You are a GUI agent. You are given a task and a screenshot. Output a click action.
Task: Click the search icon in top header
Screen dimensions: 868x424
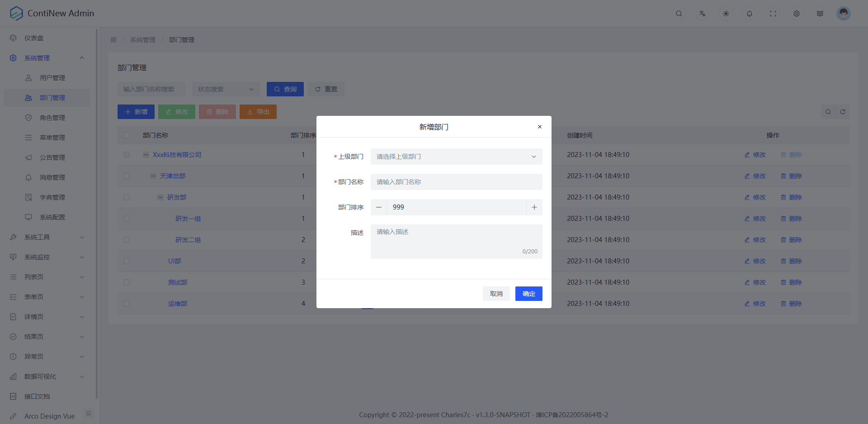(x=679, y=14)
